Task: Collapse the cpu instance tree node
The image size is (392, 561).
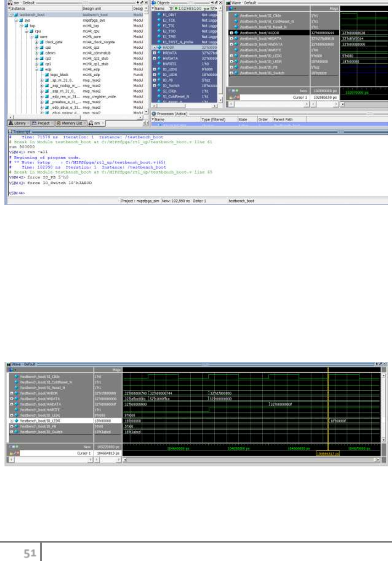Action: tap(27, 31)
